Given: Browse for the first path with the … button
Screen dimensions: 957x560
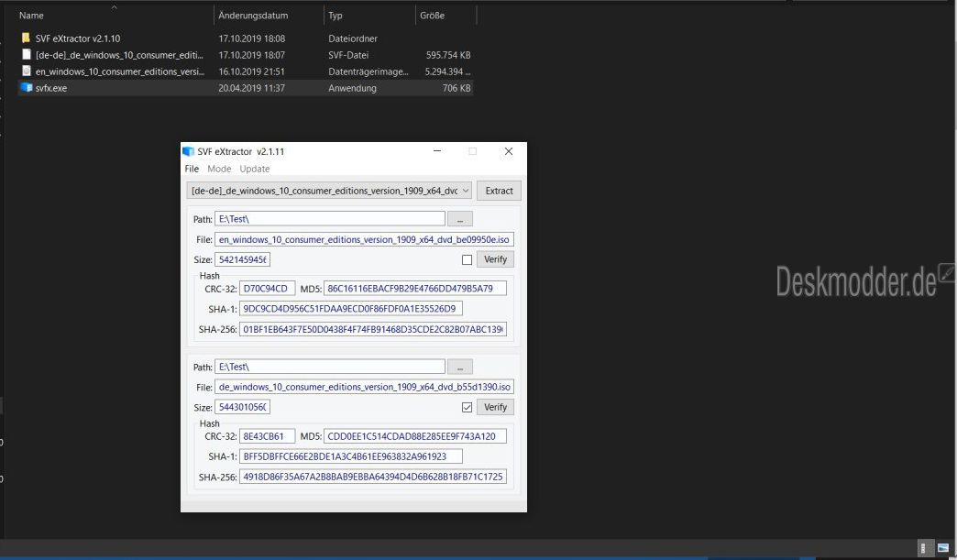Looking at the screenshot, I should point(459,219).
